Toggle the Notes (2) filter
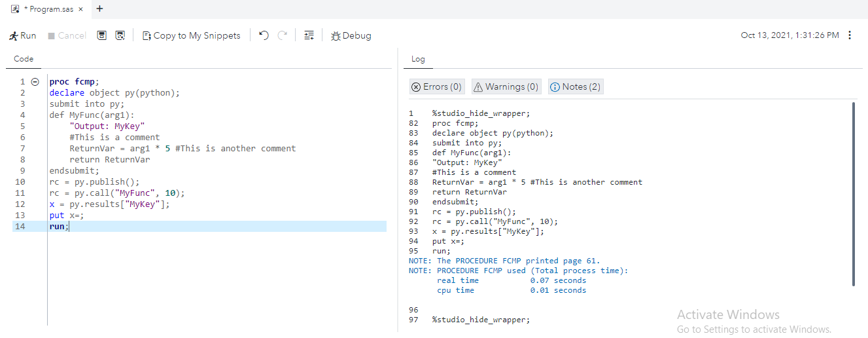Screen dimensions: 868x338 point(575,86)
